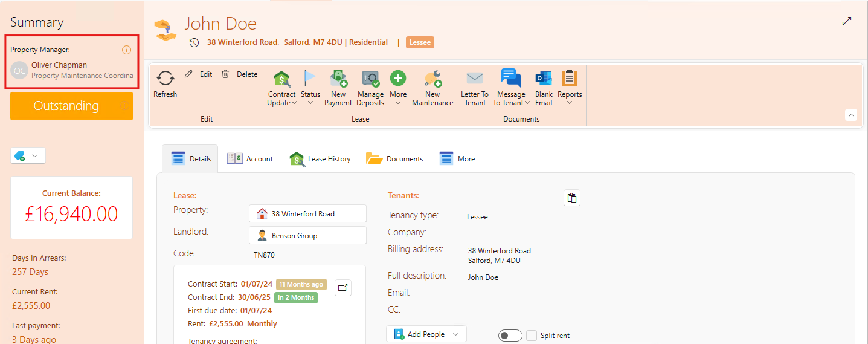
Task: Switch to the Details tab
Action: pyautogui.click(x=191, y=159)
